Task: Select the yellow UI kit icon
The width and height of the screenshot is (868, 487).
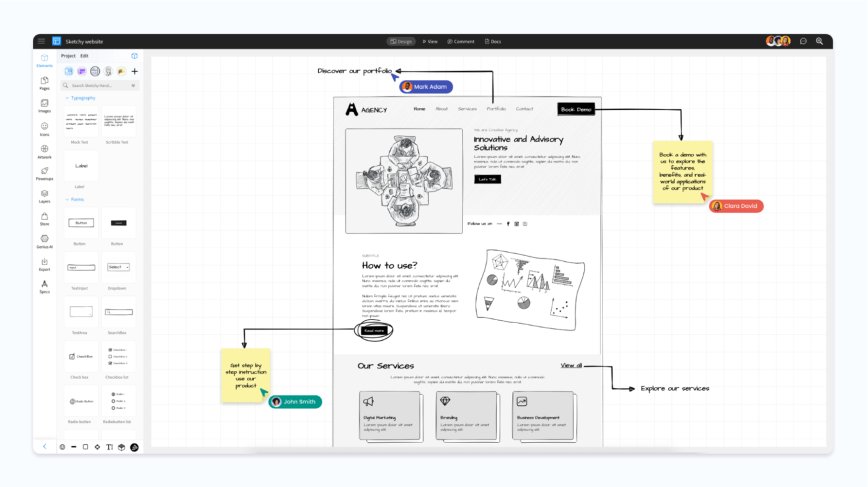Action: (x=122, y=71)
